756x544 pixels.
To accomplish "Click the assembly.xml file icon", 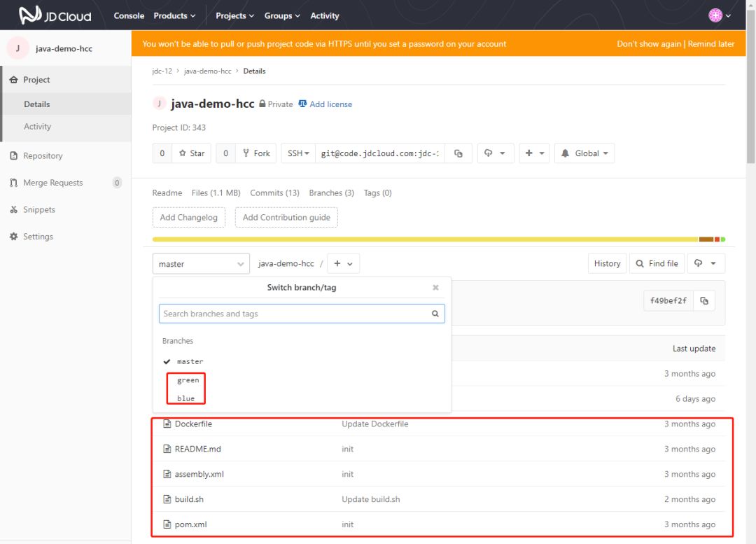I will coord(167,474).
